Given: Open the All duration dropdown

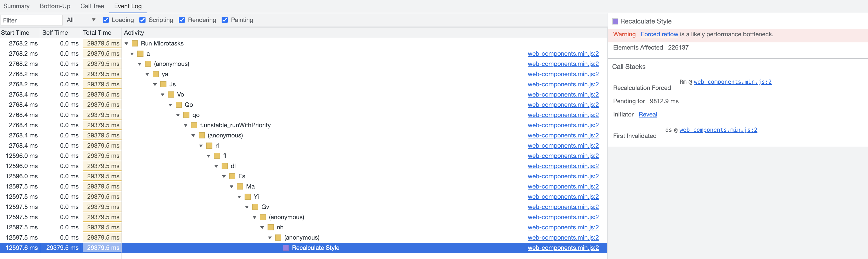Looking at the screenshot, I should 81,20.
